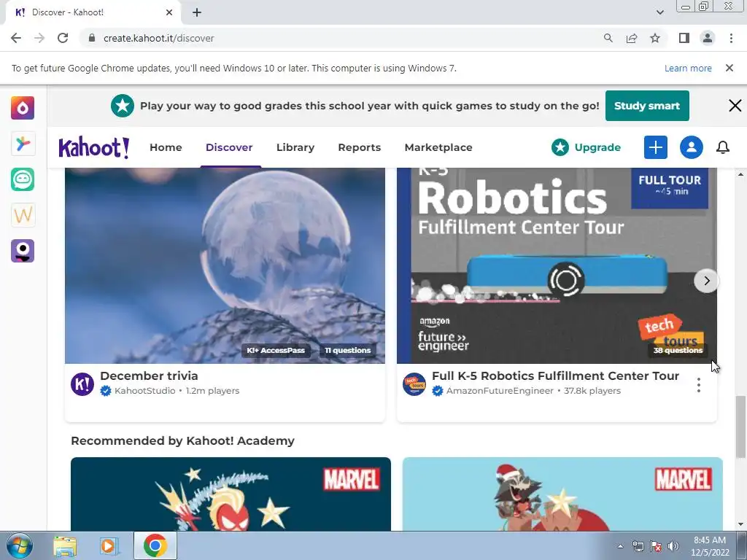Open the Chrome profile avatar

708,38
